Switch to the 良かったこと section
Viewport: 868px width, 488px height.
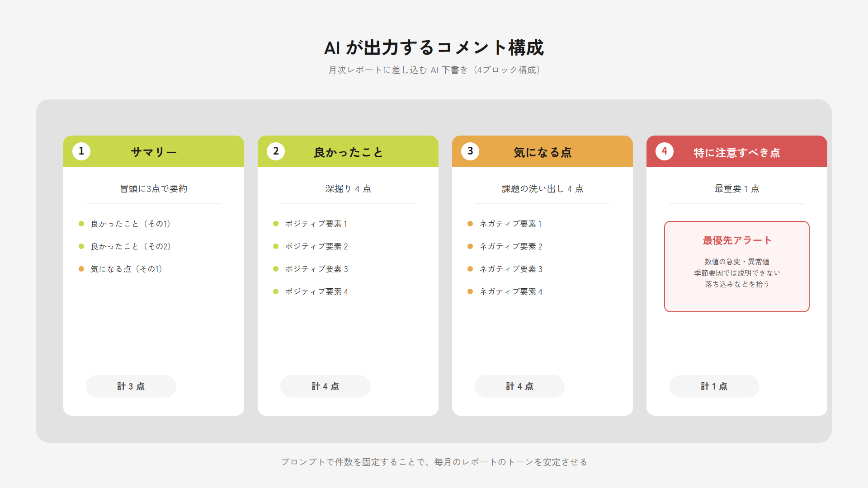[x=348, y=152]
